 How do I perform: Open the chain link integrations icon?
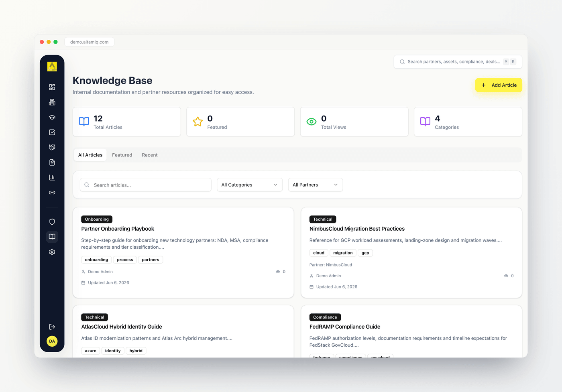click(52, 193)
